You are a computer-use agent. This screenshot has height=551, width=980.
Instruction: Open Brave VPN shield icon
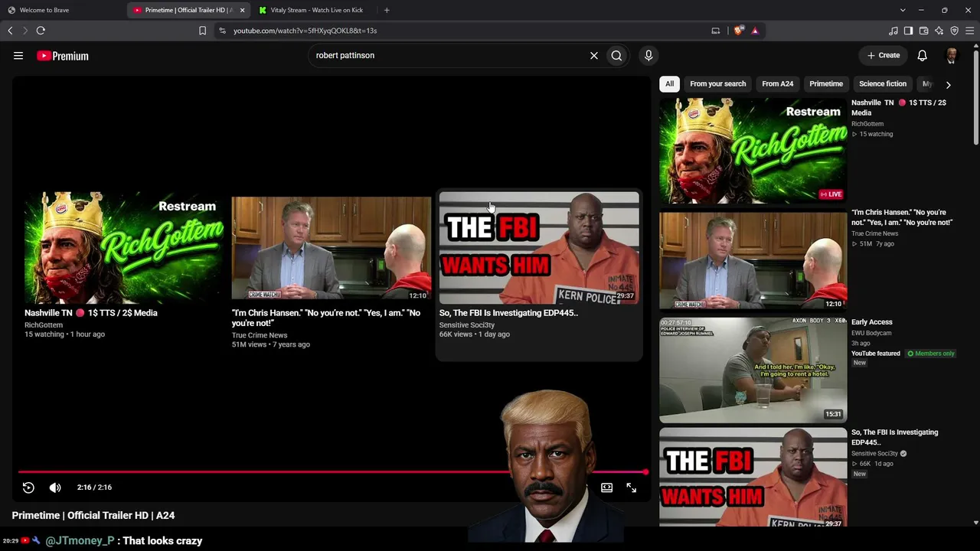tap(954, 31)
